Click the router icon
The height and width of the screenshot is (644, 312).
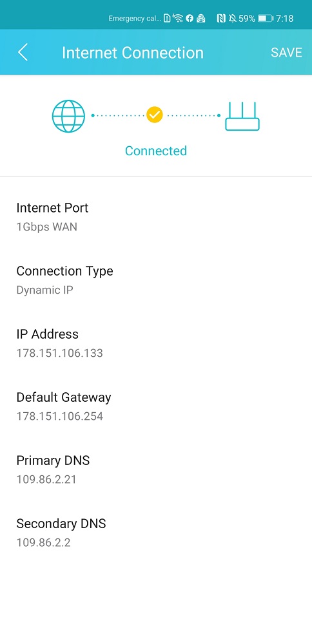(x=242, y=116)
